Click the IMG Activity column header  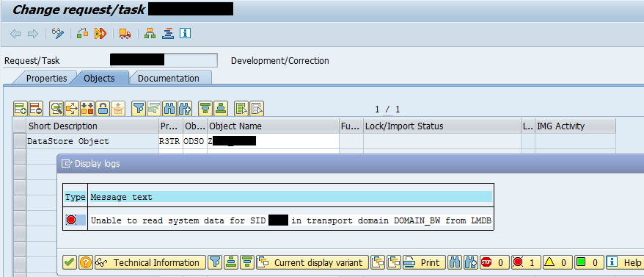point(575,126)
